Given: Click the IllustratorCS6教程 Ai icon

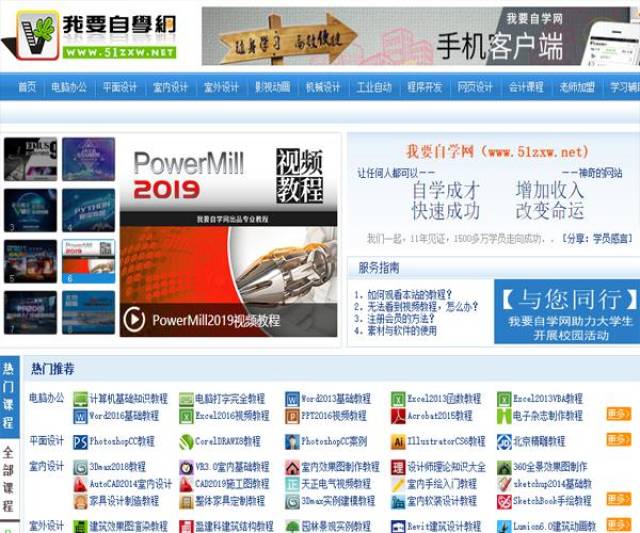Looking at the screenshot, I should (x=398, y=442).
